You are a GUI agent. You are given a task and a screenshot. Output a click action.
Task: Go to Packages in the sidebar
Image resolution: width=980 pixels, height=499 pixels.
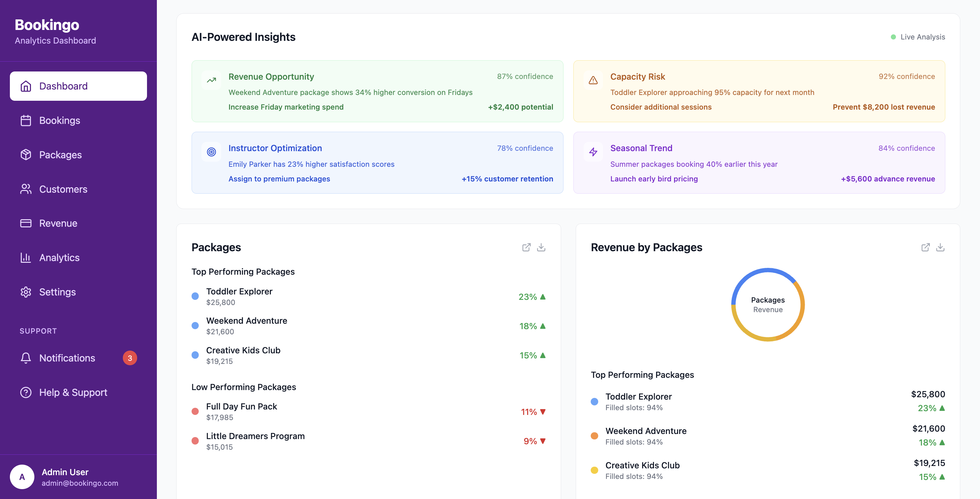pos(60,155)
